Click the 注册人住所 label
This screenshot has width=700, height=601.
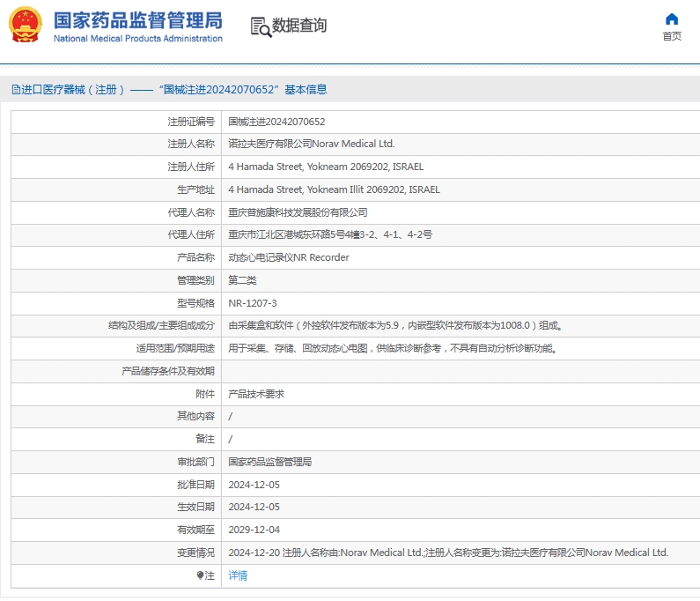pos(191,167)
